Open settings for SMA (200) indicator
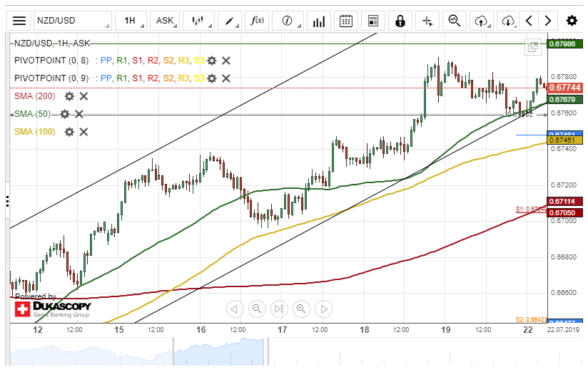Screen dimensions: 588x372 coord(69,95)
